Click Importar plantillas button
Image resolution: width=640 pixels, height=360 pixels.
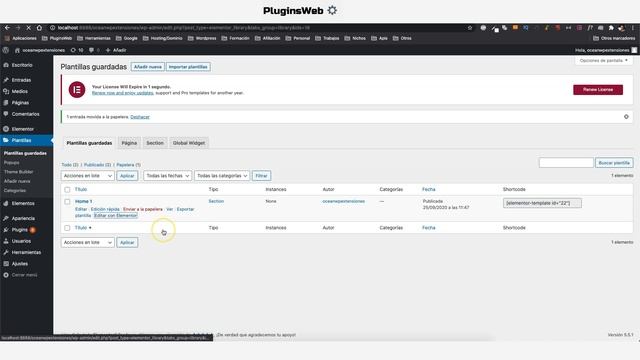(x=188, y=67)
